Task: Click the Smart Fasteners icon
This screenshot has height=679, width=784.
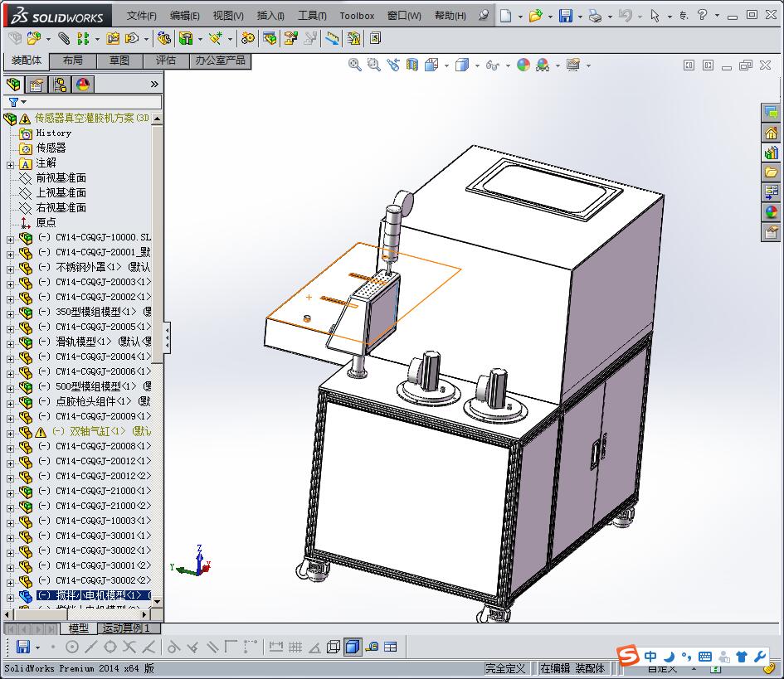Action: (x=113, y=38)
